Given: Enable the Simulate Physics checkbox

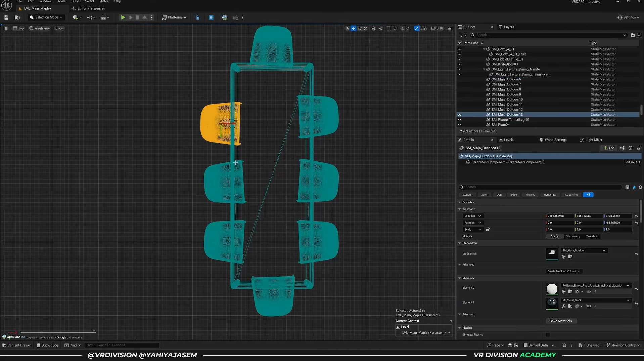Looking at the screenshot, I should [x=548, y=335].
